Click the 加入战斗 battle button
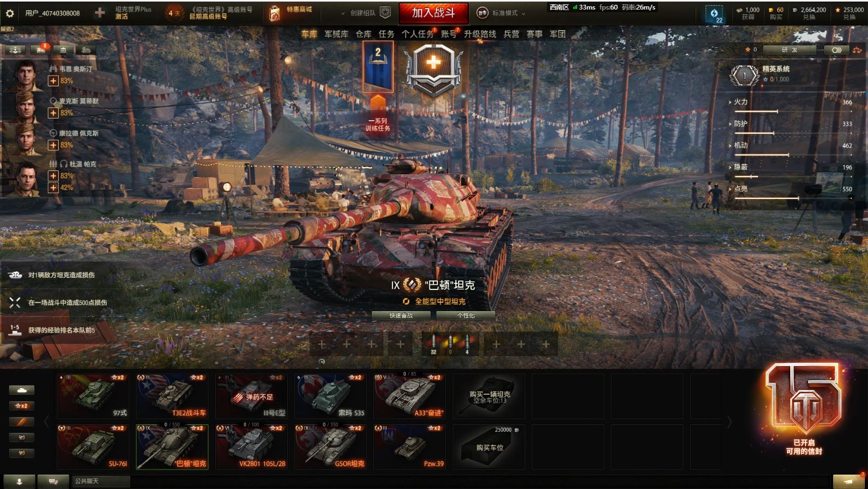The height and width of the screenshot is (489, 868). pos(433,13)
